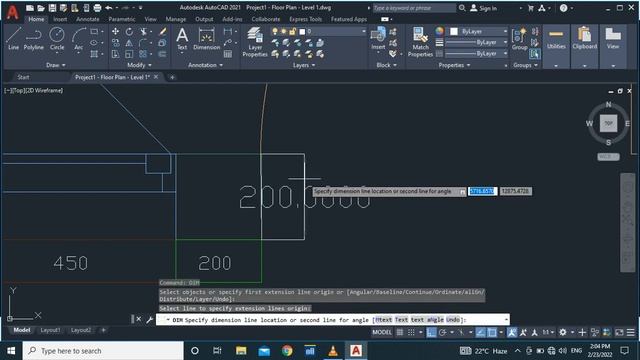Image resolution: width=640 pixels, height=360 pixels.
Task: Toggle annotation visibility in status bar
Action: pyautogui.click(x=512, y=333)
